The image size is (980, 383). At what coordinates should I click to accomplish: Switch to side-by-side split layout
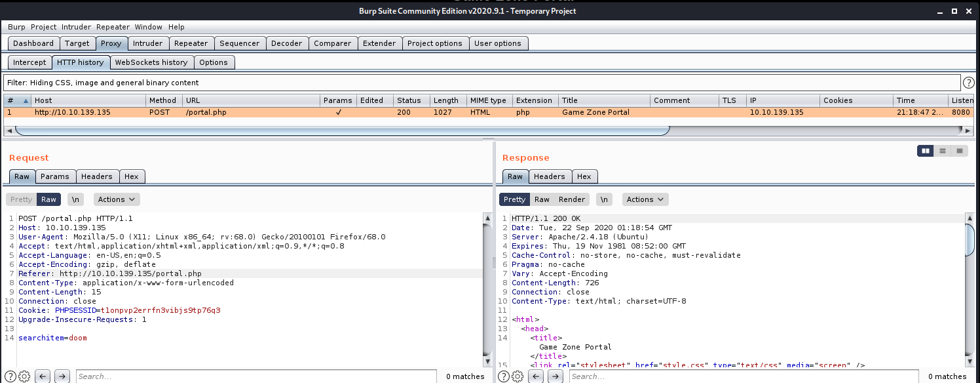[926, 151]
